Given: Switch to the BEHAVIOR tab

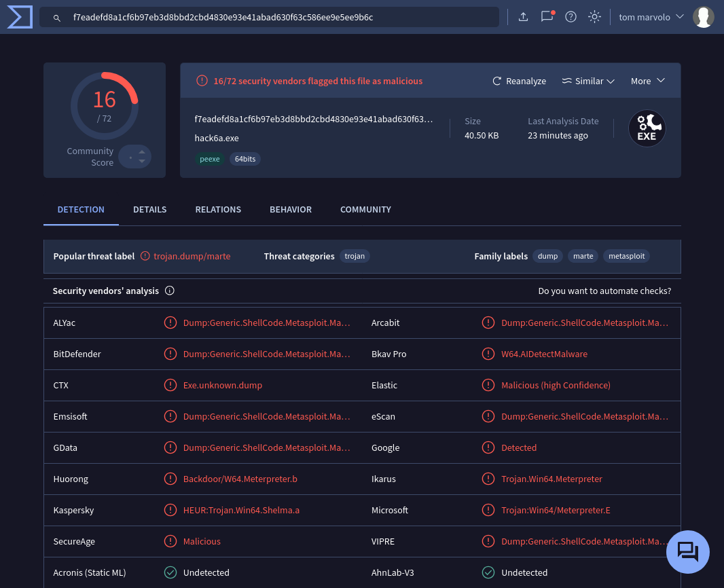Looking at the screenshot, I should point(291,210).
